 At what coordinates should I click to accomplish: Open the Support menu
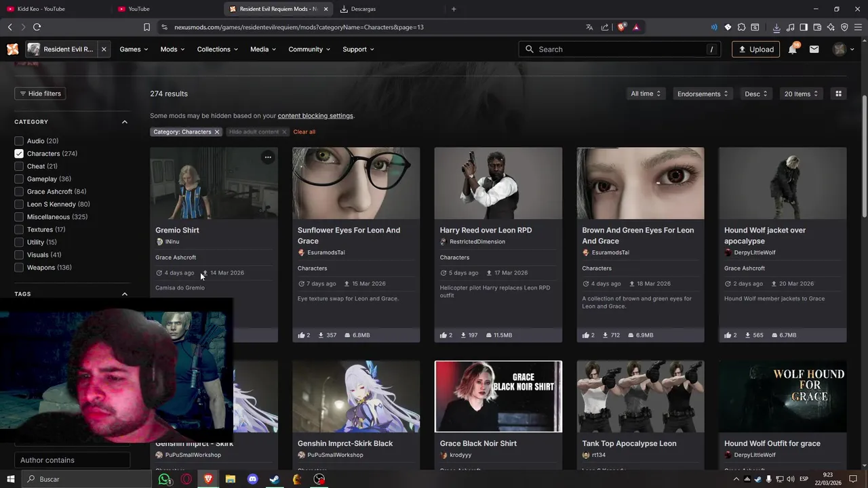pos(358,49)
